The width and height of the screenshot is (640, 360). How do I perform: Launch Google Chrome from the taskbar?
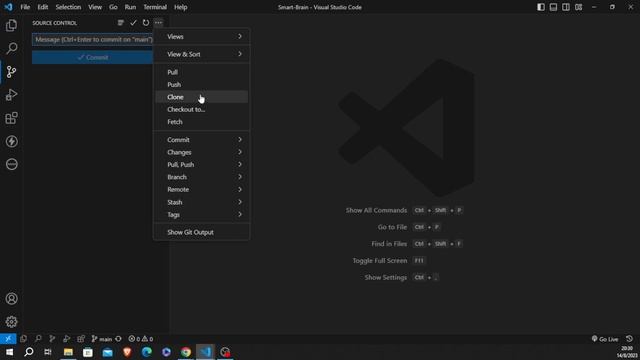click(x=186, y=352)
